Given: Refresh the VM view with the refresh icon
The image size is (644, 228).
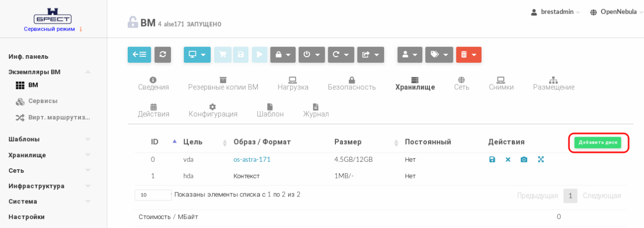Looking at the screenshot, I should click(162, 55).
